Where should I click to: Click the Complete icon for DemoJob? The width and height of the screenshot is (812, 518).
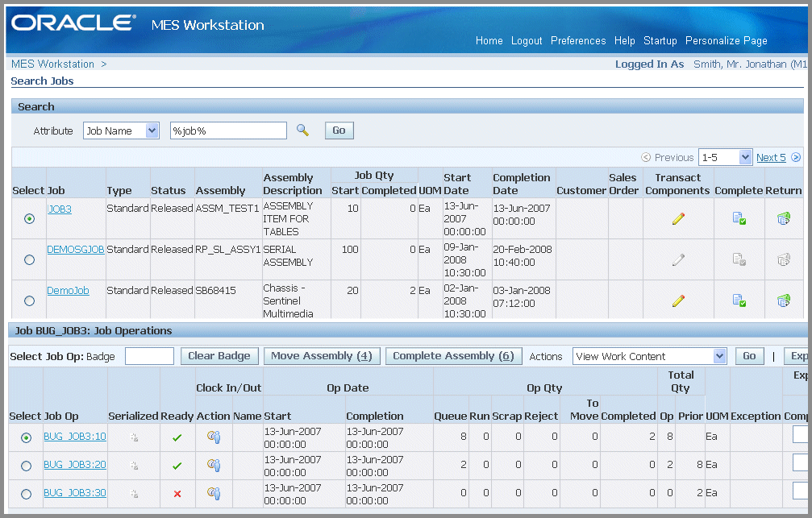pyautogui.click(x=739, y=300)
